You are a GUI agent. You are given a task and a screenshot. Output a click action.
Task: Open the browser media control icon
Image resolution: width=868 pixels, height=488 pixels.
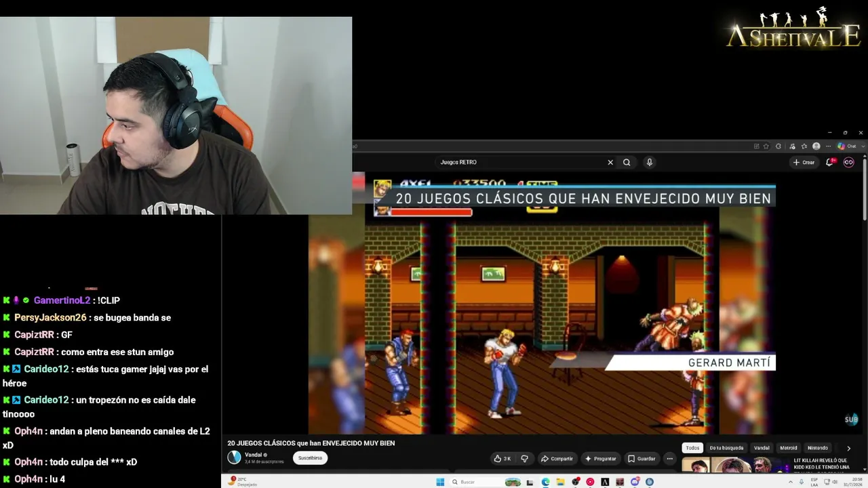click(x=791, y=146)
